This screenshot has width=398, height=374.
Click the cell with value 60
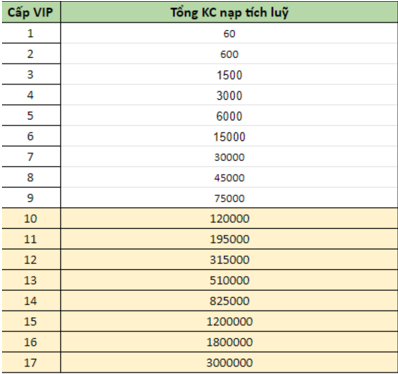229,33
